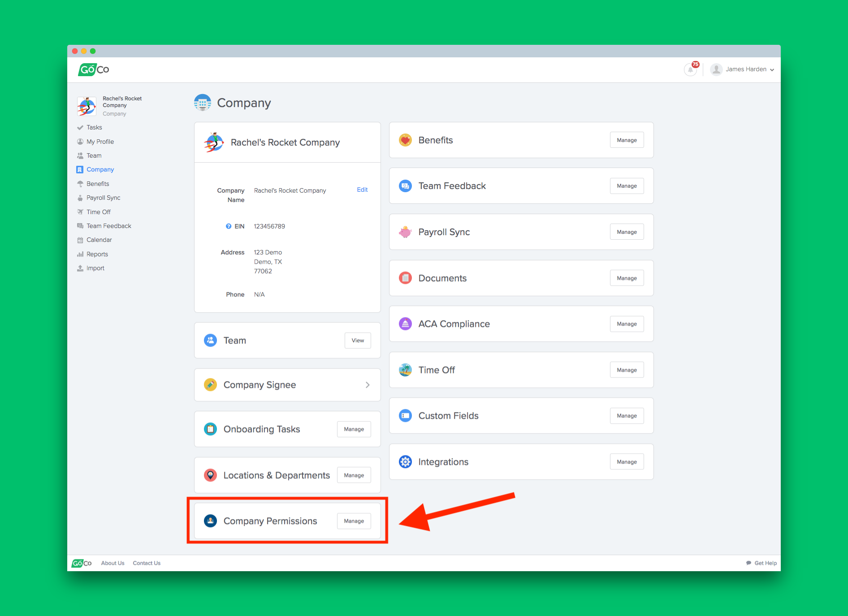Manage Locations & Departments
Image resolution: width=848 pixels, height=616 pixels.
click(354, 475)
